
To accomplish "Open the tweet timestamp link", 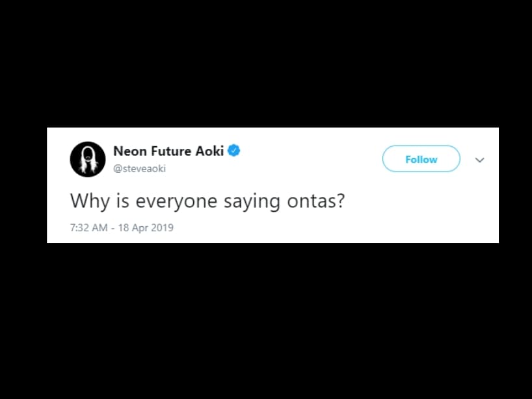I will [x=121, y=227].
